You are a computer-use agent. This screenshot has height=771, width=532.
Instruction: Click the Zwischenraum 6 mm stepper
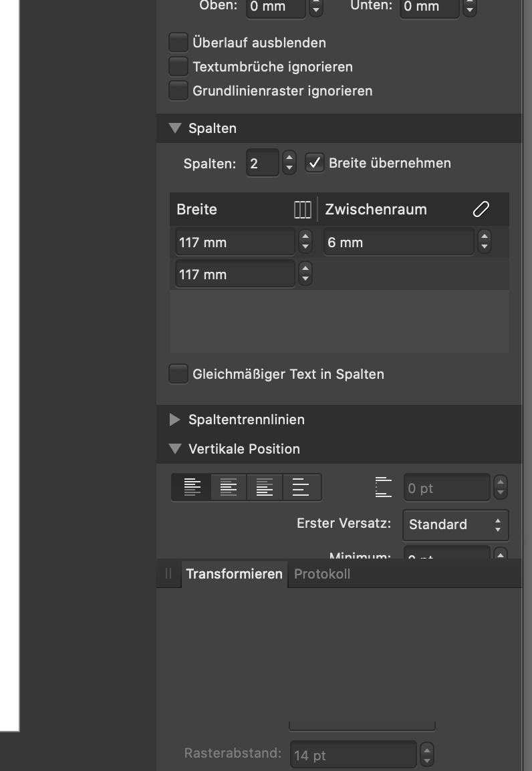point(485,242)
